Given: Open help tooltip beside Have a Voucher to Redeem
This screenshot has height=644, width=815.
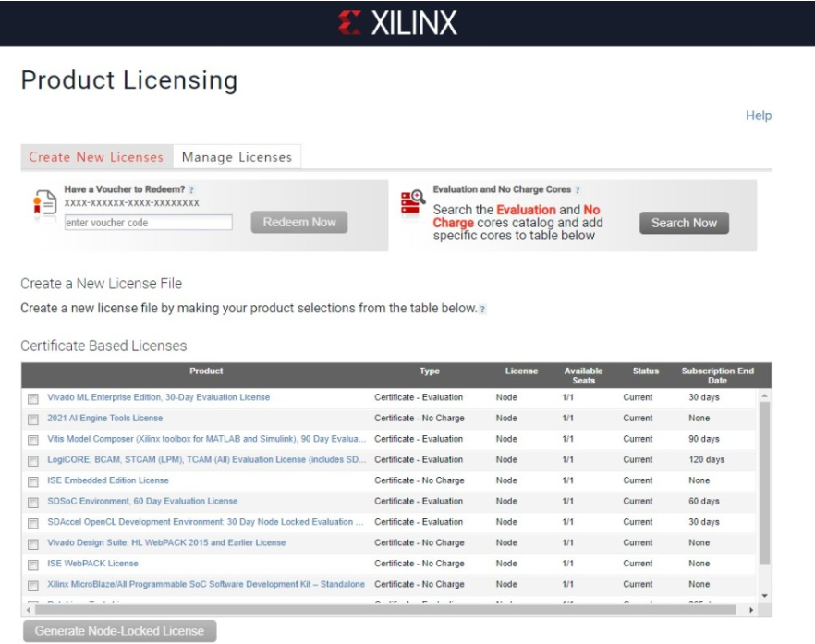Looking at the screenshot, I should (191, 190).
